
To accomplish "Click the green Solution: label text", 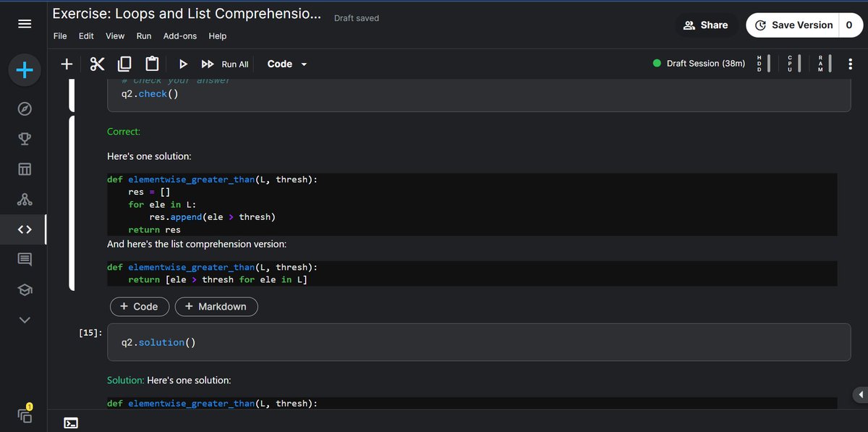I will [125, 380].
